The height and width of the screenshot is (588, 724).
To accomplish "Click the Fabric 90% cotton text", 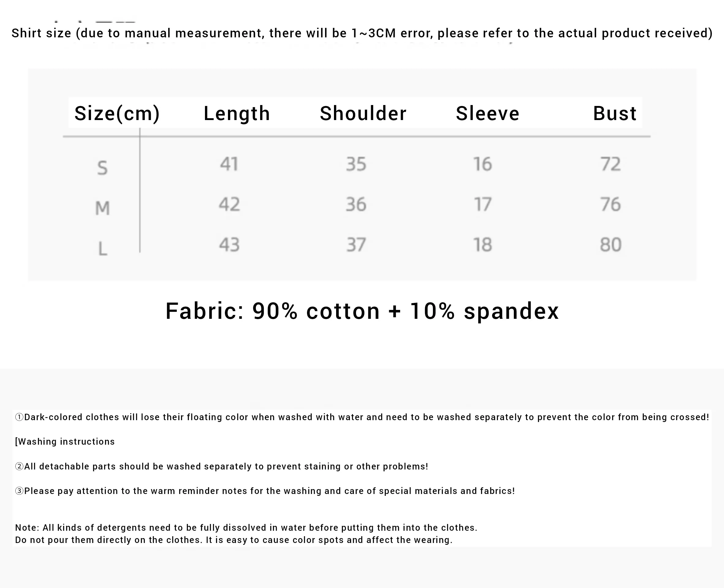I will pyautogui.click(x=362, y=311).
